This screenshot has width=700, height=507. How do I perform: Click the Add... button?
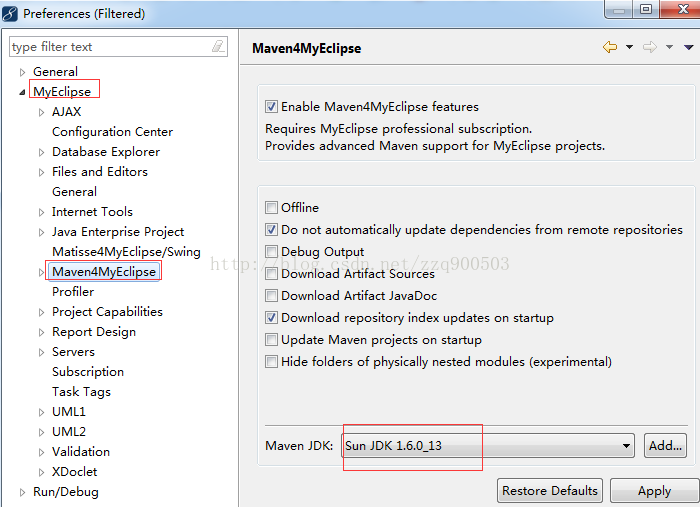coord(665,445)
